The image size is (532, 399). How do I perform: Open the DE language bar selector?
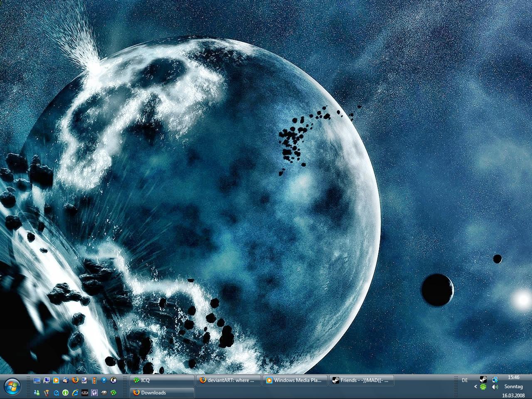click(465, 380)
